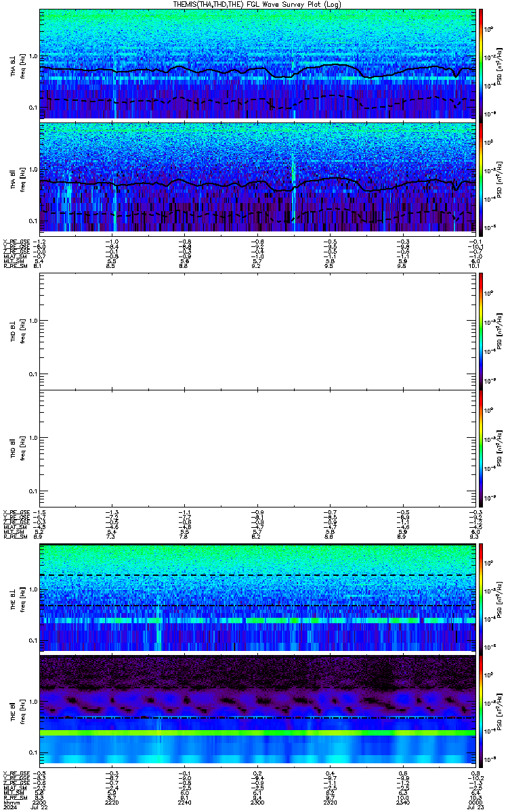Click the THE B-parallel freq [Hz] axis label
Image resolution: width=508 pixels, height=812 pixels.
22,711
